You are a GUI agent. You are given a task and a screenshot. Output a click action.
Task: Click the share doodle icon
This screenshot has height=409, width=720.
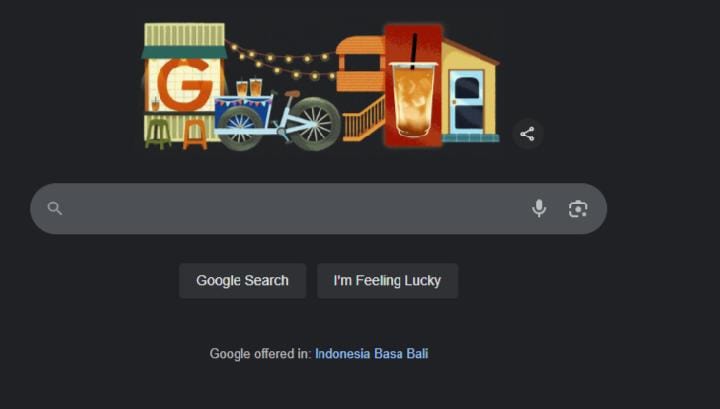527,134
